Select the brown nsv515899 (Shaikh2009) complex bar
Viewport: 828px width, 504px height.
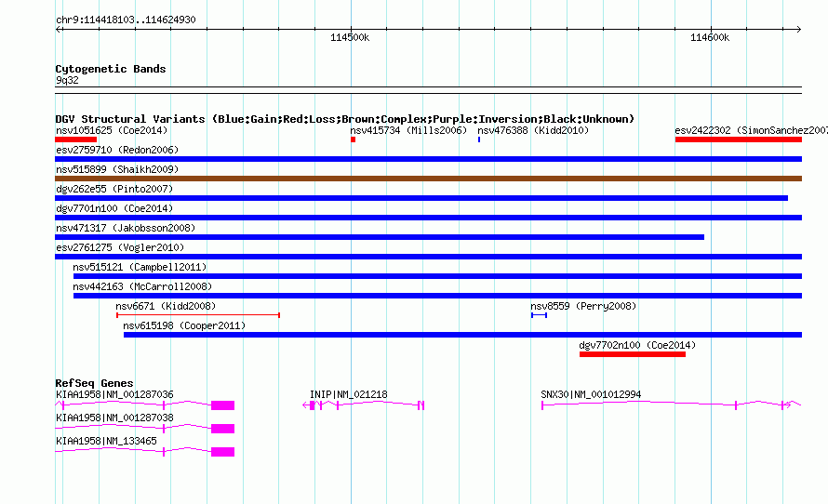pyautogui.click(x=428, y=179)
